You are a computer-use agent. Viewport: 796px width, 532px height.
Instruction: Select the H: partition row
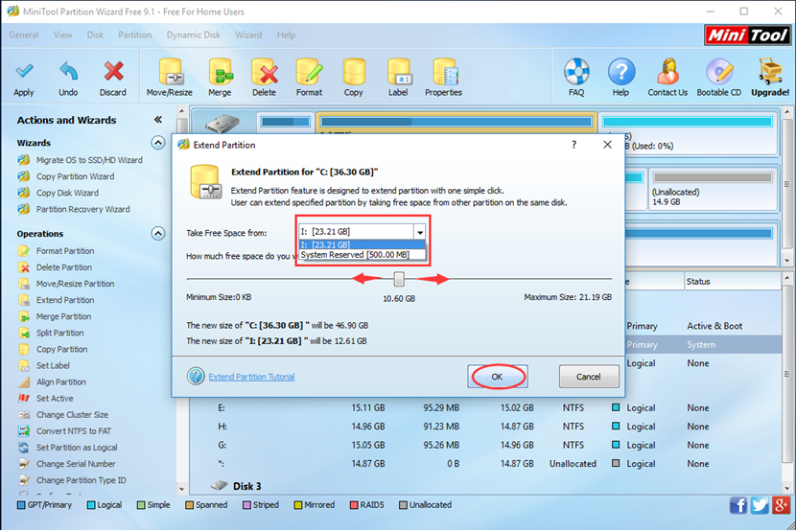(485, 427)
